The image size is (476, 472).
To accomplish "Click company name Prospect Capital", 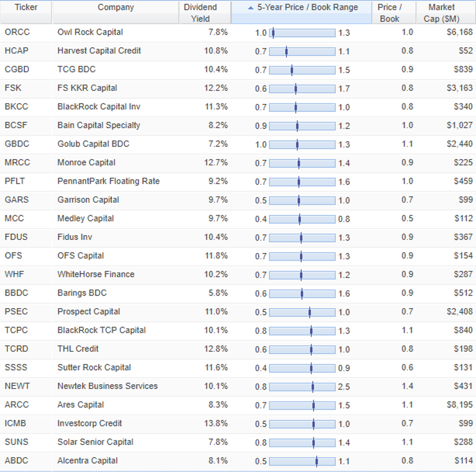I will click(x=89, y=312).
